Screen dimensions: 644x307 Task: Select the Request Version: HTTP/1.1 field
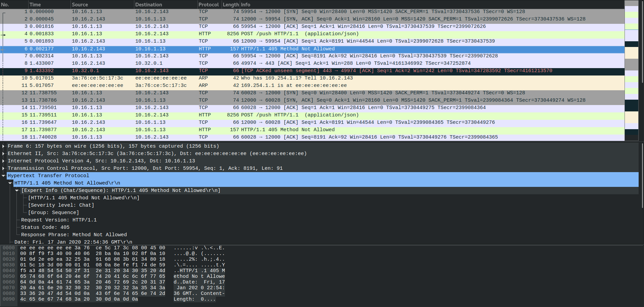[x=58, y=220]
